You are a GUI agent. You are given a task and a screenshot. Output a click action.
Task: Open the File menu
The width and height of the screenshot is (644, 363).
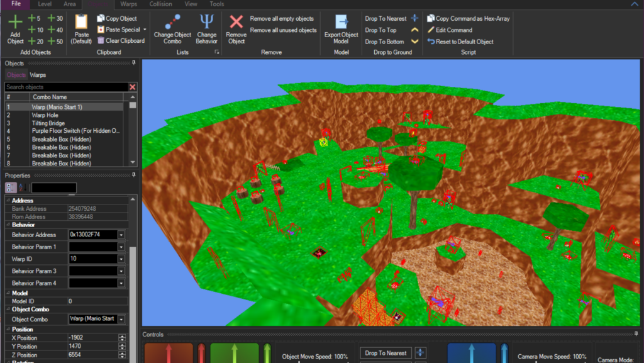pos(16,4)
